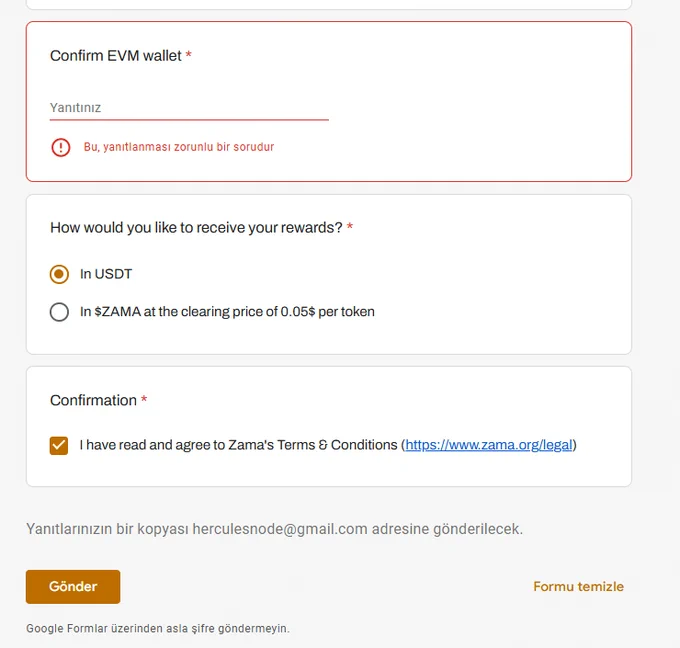Uncheck the Terms & Conditions checkbox

pos(59,445)
